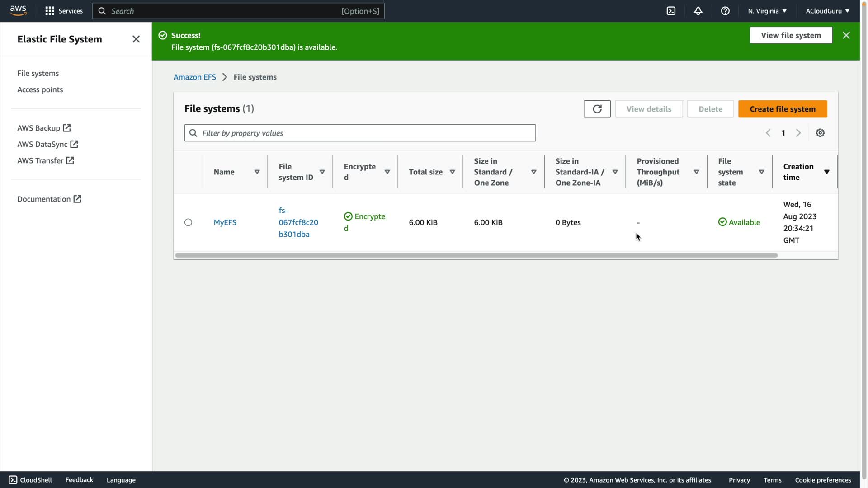Screen dimensions: 868x488
Task: Click the Filter by property values field
Action: 360,133
